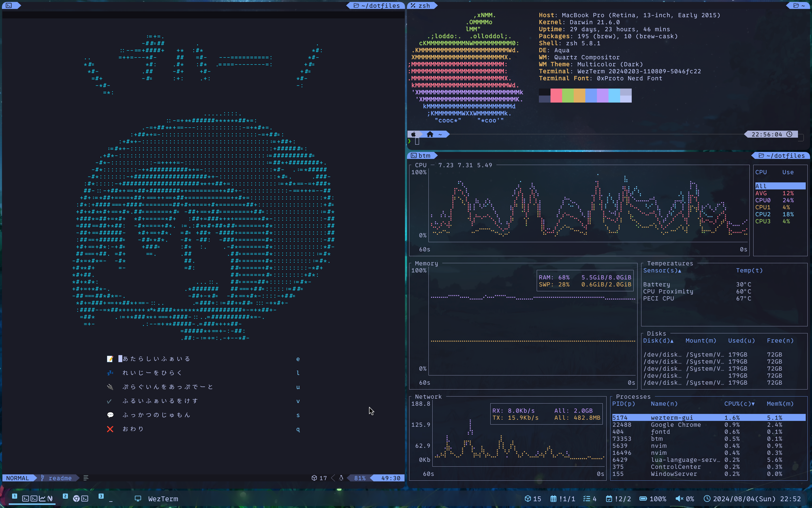The width and height of the screenshot is (812, 508).
Task: Click the pink swatch in neofetch palette
Action: coord(556,95)
